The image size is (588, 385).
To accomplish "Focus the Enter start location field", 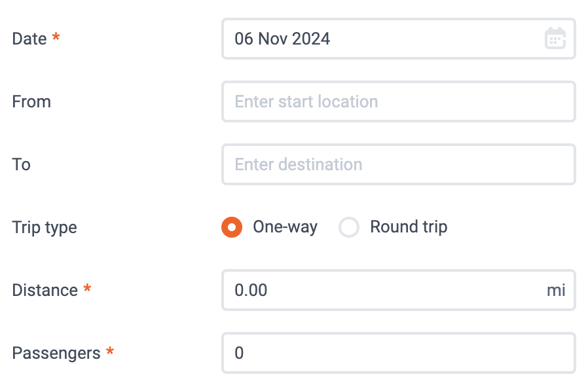I will point(399,101).
